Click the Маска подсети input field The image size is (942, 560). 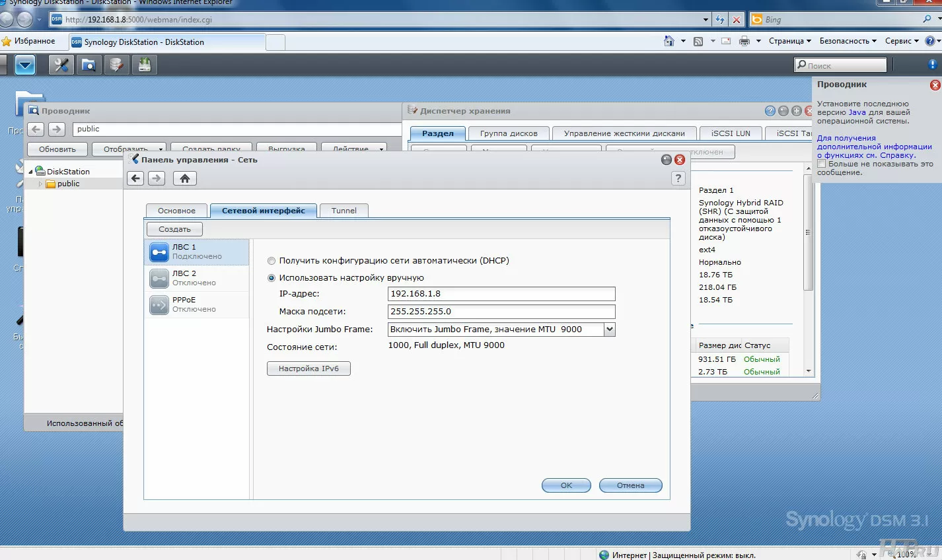tap(501, 312)
